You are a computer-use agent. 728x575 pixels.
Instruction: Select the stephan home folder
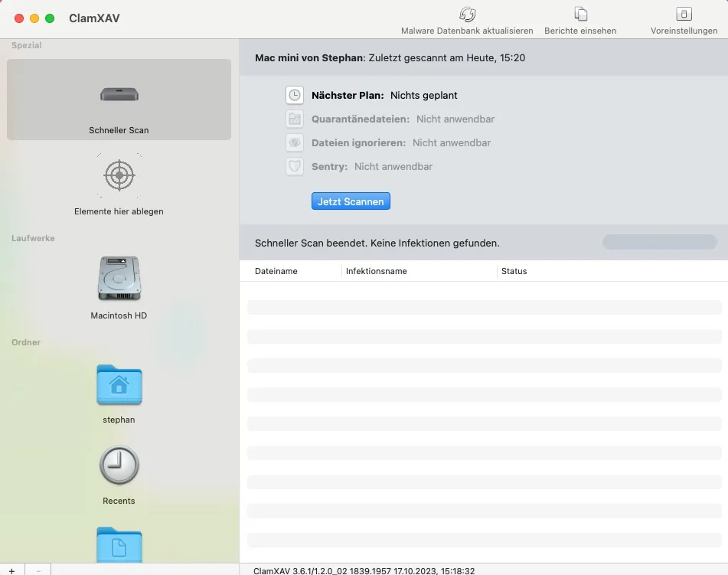coord(119,385)
